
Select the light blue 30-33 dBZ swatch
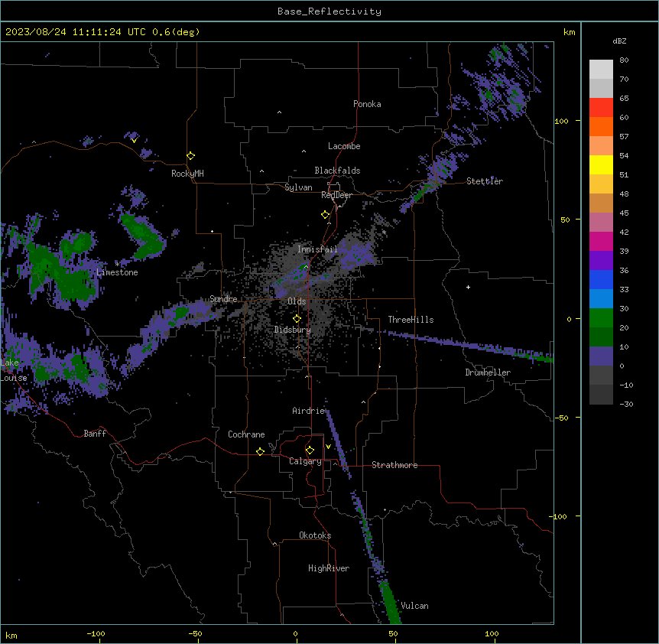[x=601, y=299]
